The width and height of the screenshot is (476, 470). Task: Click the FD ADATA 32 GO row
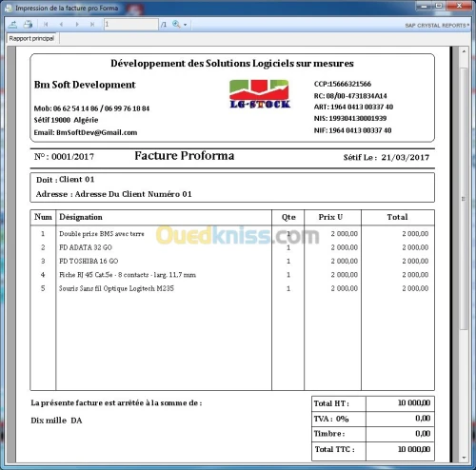(232, 247)
